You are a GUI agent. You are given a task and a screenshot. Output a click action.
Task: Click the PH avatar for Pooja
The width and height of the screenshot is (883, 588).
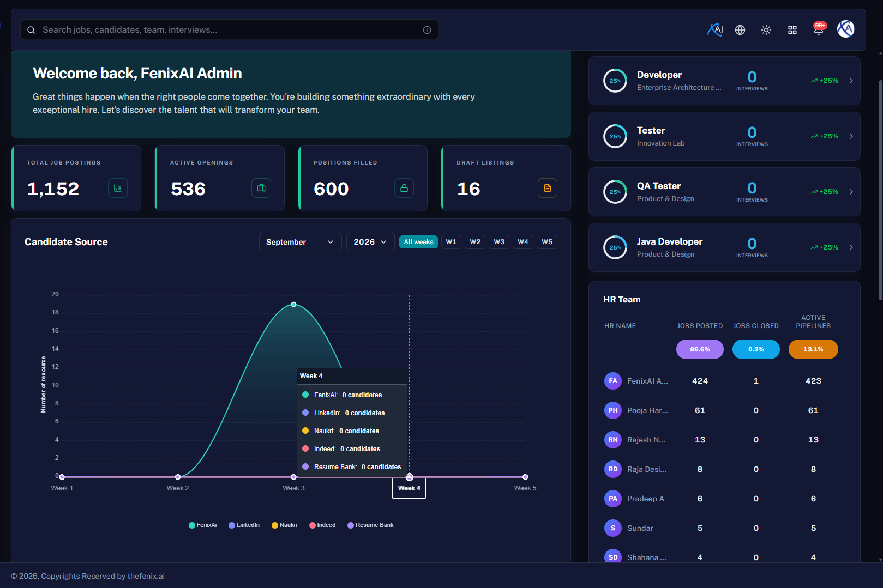(613, 410)
